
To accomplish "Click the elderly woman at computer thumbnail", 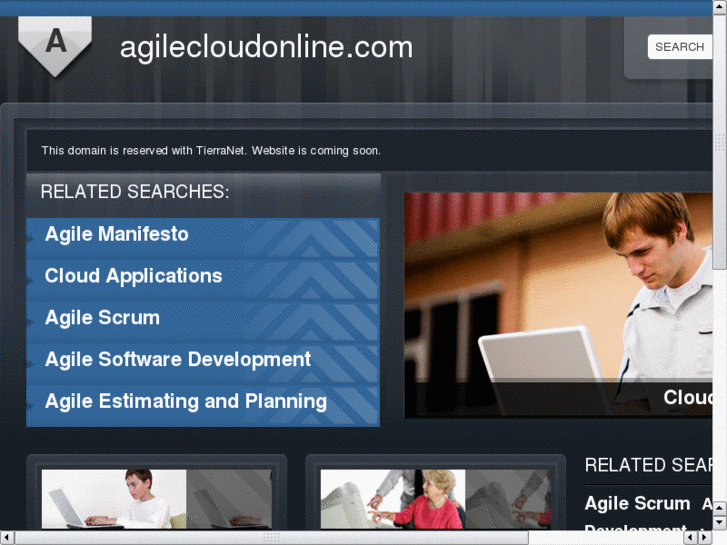I will (393, 499).
